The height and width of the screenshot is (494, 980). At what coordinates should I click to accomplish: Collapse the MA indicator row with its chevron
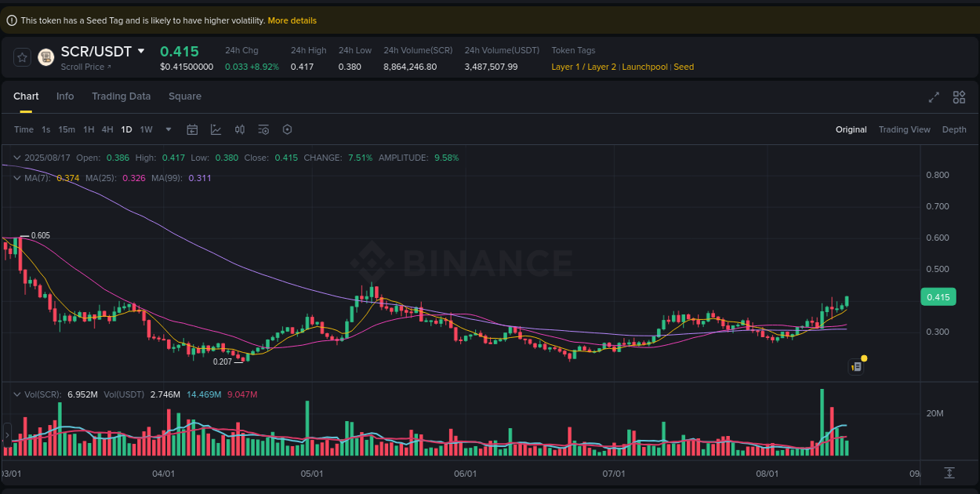click(x=16, y=178)
